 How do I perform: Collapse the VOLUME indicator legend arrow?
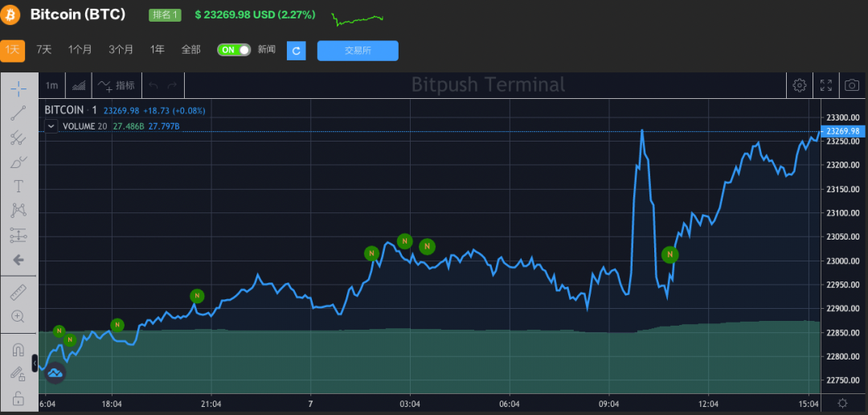[x=51, y=126]
